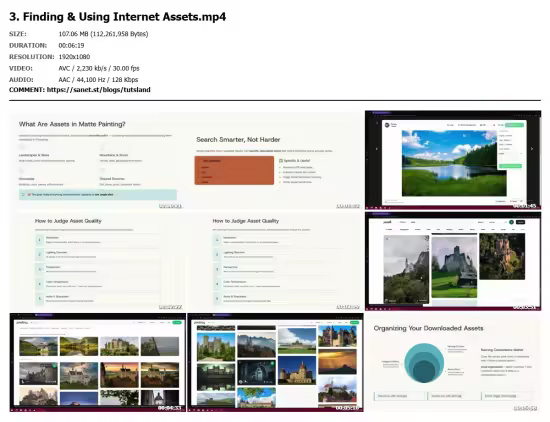Click the teal nested circles diagram on Organizing slide
Image resolution: width=550 pixels, height=422 pixels.
[x=424, y=363]
